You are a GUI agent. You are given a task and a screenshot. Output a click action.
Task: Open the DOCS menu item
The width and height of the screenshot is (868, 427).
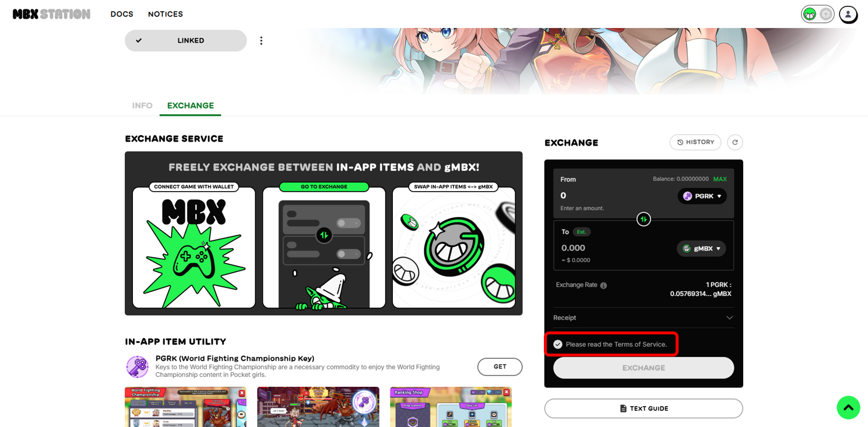(122, 14)
